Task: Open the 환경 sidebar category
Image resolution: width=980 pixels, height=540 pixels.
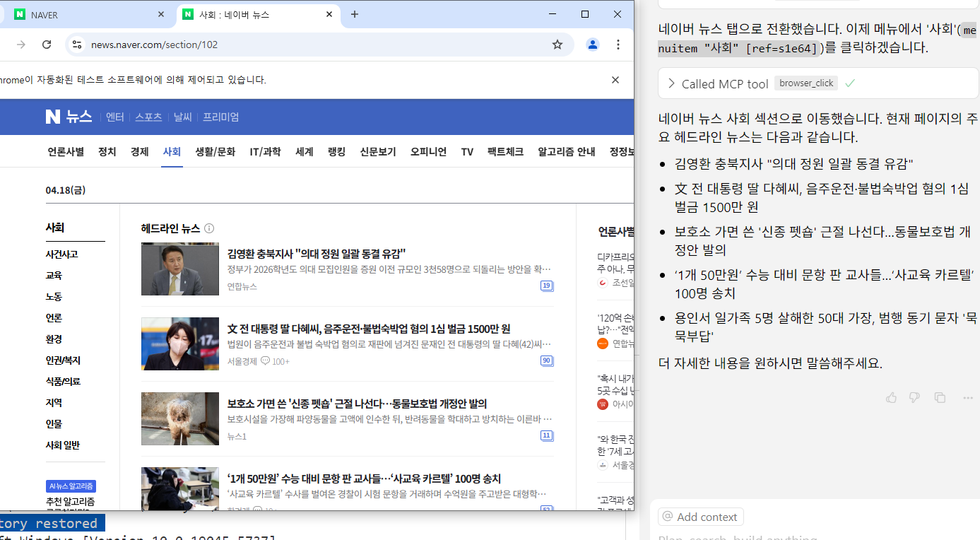Action: tap(54, 339)
